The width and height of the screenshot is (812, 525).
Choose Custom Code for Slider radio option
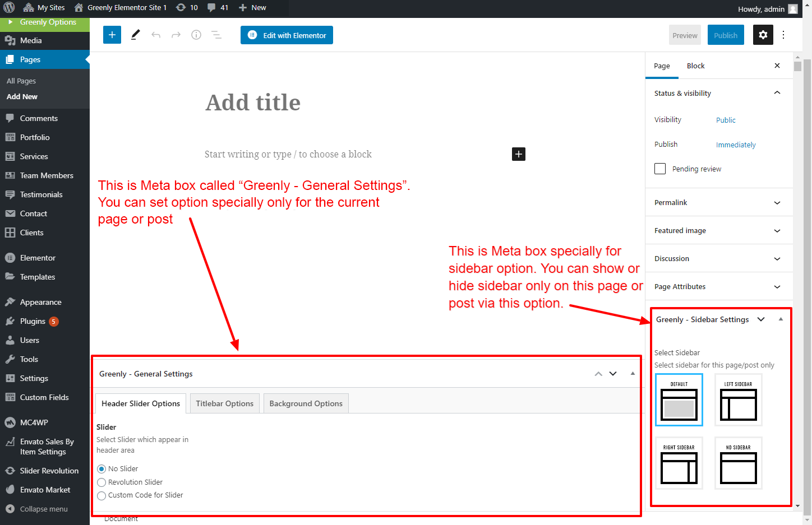point(101,495)
